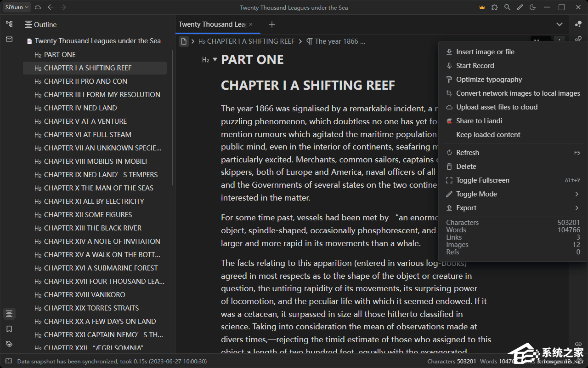Select CHAPTER VIII MOBILIS IN MOBILI
588x368 pixels.
(95, 161)
